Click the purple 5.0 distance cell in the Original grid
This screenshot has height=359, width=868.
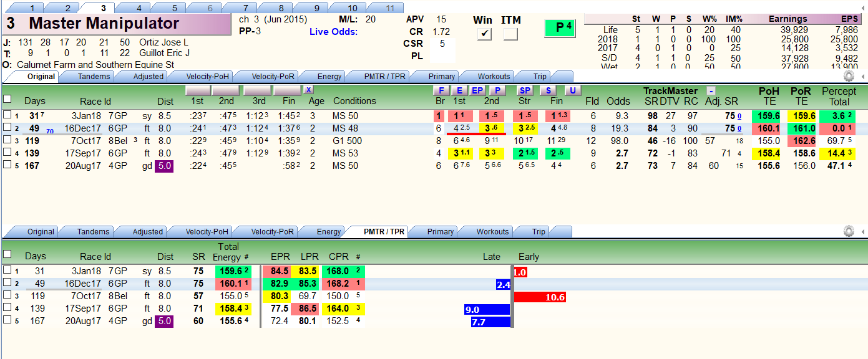(165, 165)
